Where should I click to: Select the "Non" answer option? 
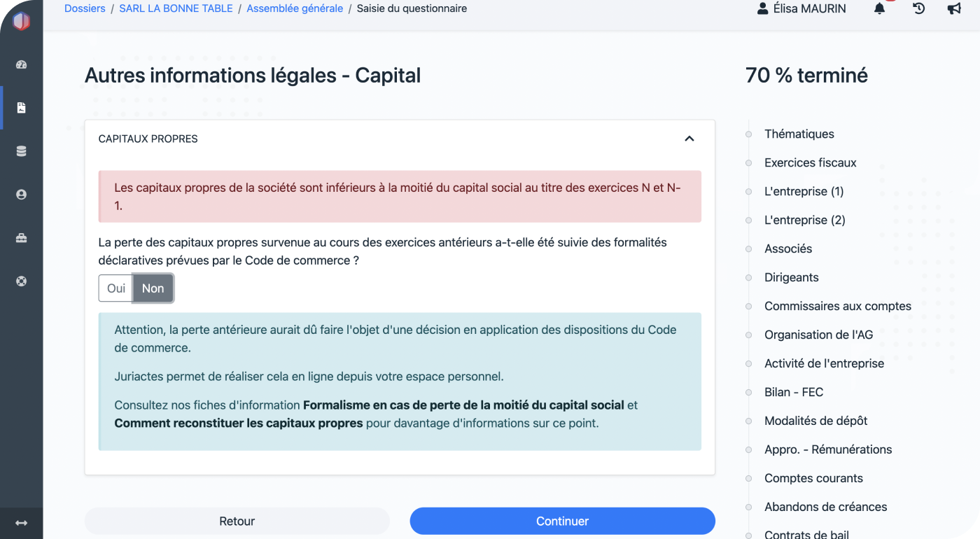click(x=153, y=288)
